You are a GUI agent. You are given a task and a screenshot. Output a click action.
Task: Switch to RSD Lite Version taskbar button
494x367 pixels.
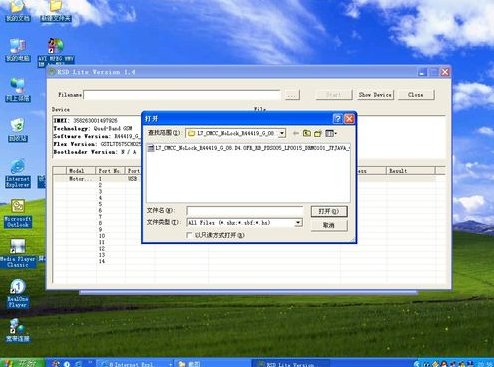click(290, 363)
